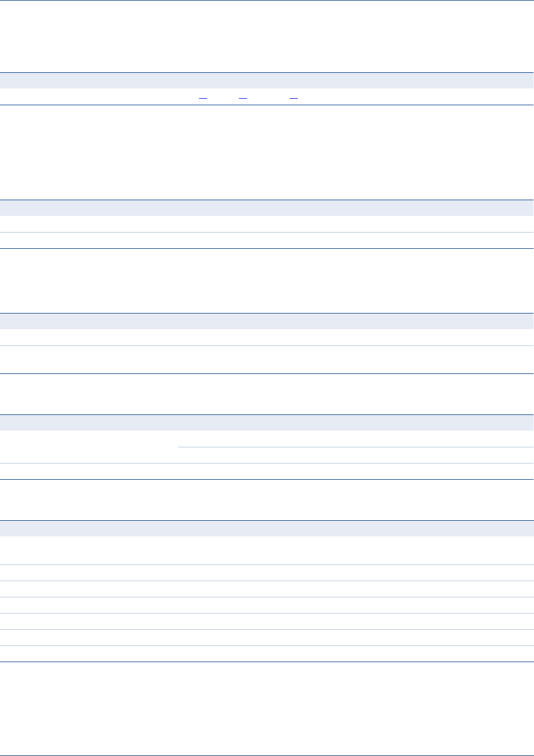
Task: Select the shaded header bar of the first table
Action: coord(267,80)
